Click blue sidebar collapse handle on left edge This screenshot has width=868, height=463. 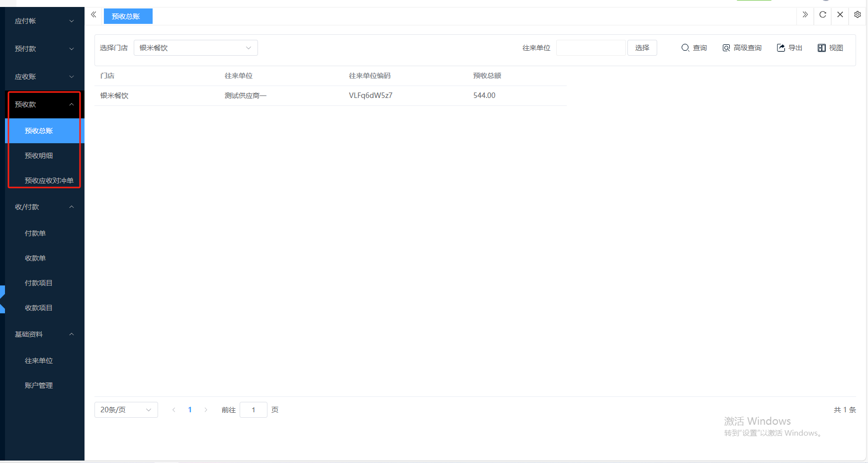tap(2, 299)
